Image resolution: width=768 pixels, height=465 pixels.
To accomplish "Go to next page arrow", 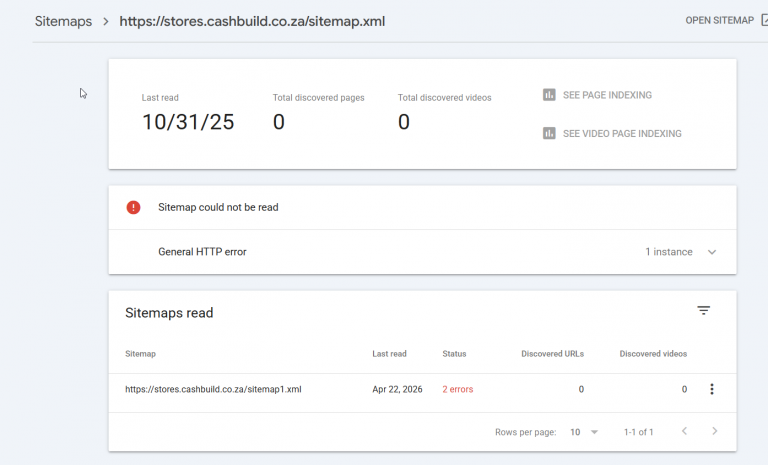I will coord(715,431).
